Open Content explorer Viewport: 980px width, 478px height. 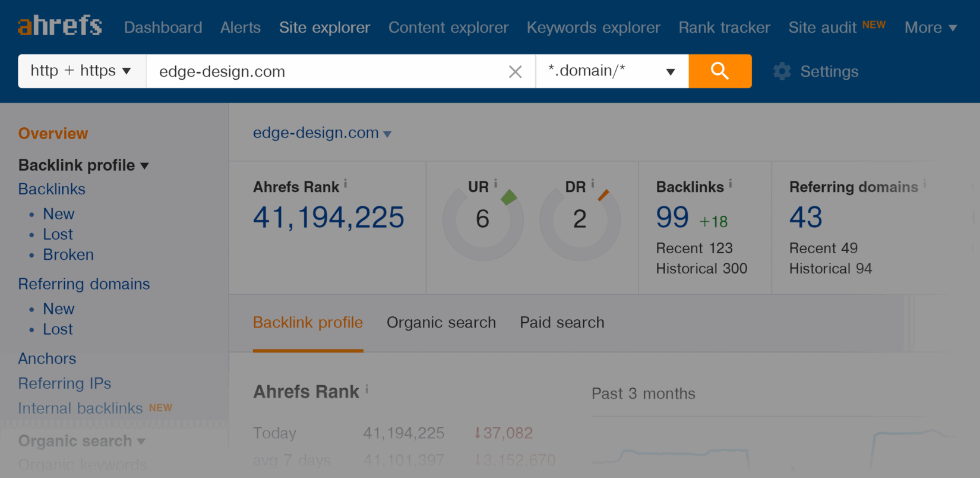pos(448,27)
